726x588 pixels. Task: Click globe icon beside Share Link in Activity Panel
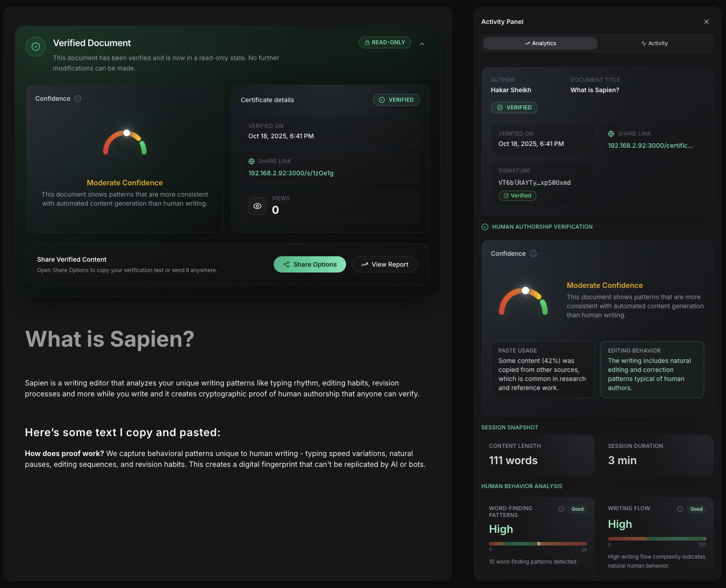pyautogui.click(x=611, y=134)
